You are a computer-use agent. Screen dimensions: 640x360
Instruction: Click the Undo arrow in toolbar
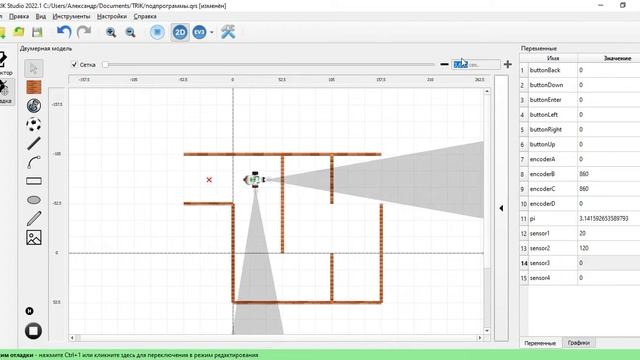pyautogui.click(x=64, y=32)
